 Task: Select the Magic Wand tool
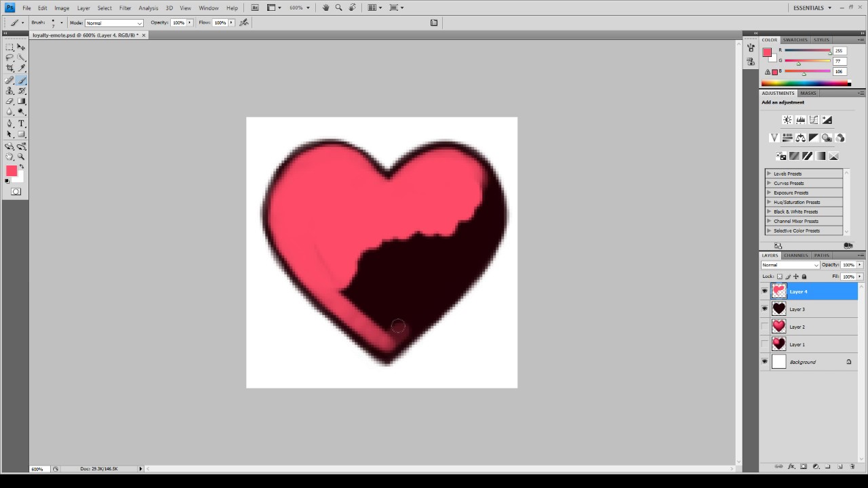click(22, 58)
